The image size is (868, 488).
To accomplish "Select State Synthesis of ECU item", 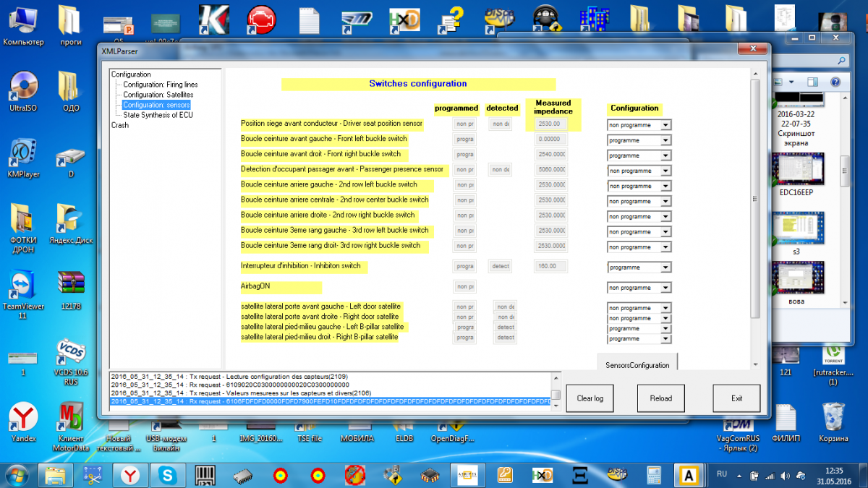I will 158,115.
